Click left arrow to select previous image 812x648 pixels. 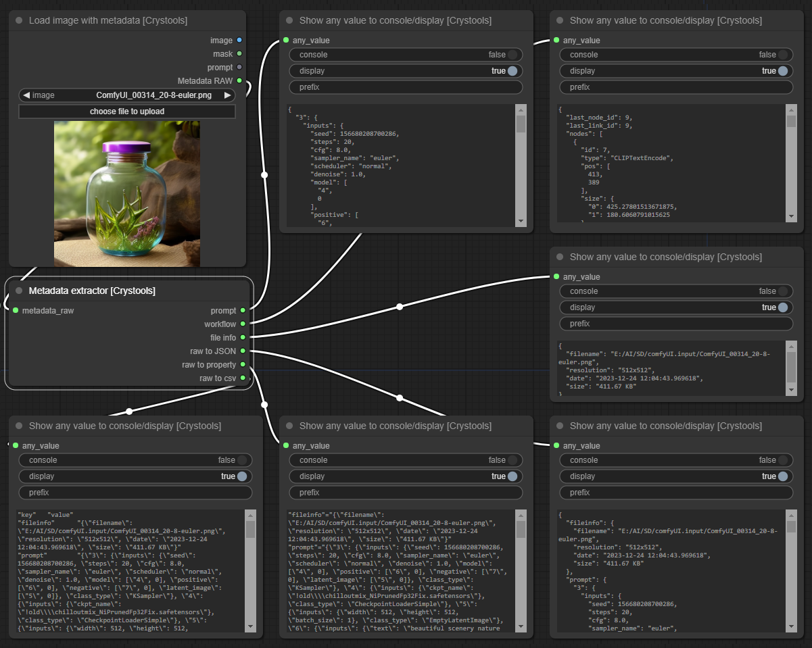pos(26,95)
